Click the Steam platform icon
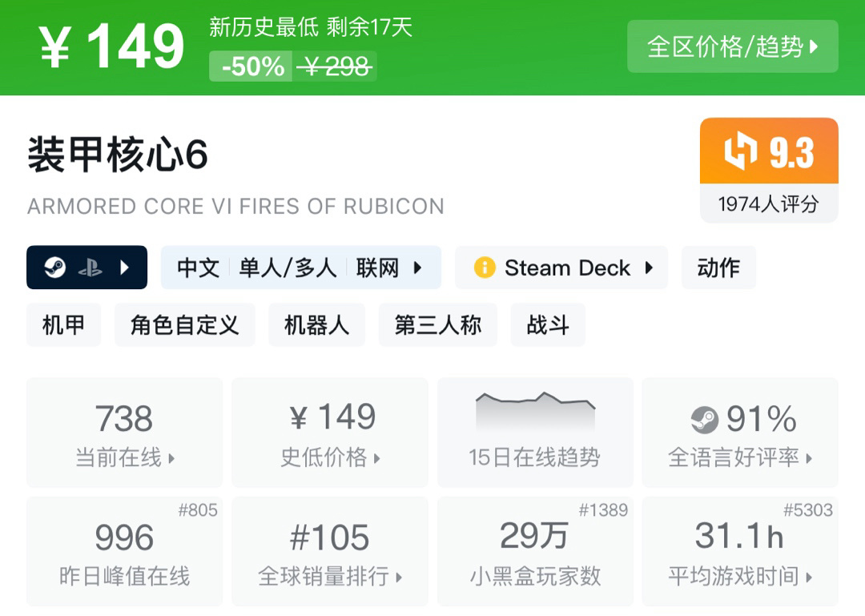The width and height of the screenshot is (865, 616). pos(54,268)
